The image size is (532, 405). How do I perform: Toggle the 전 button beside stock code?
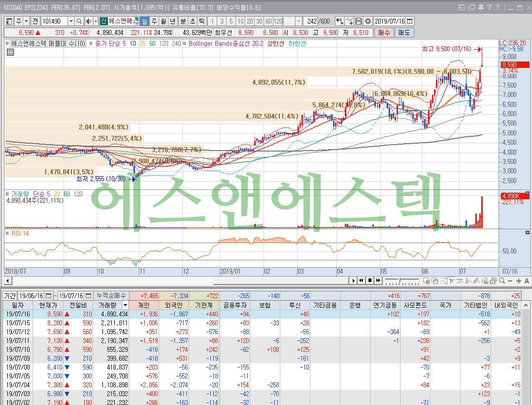point(35,21)
